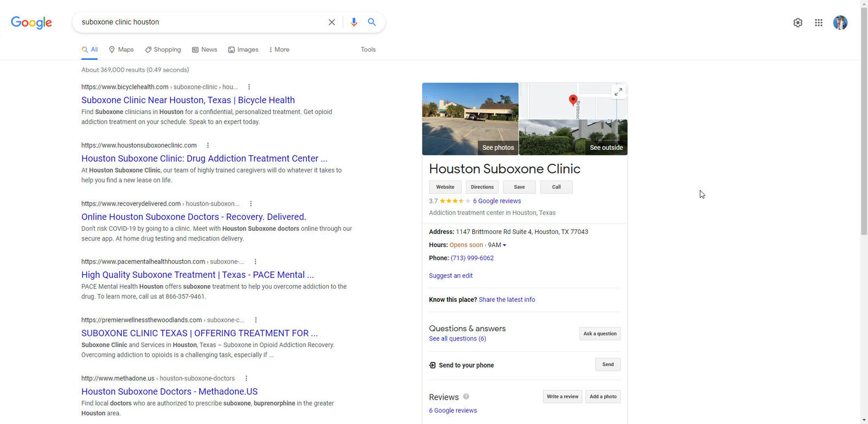
Task: Open the More search categories menu
Action: (279, 49)
